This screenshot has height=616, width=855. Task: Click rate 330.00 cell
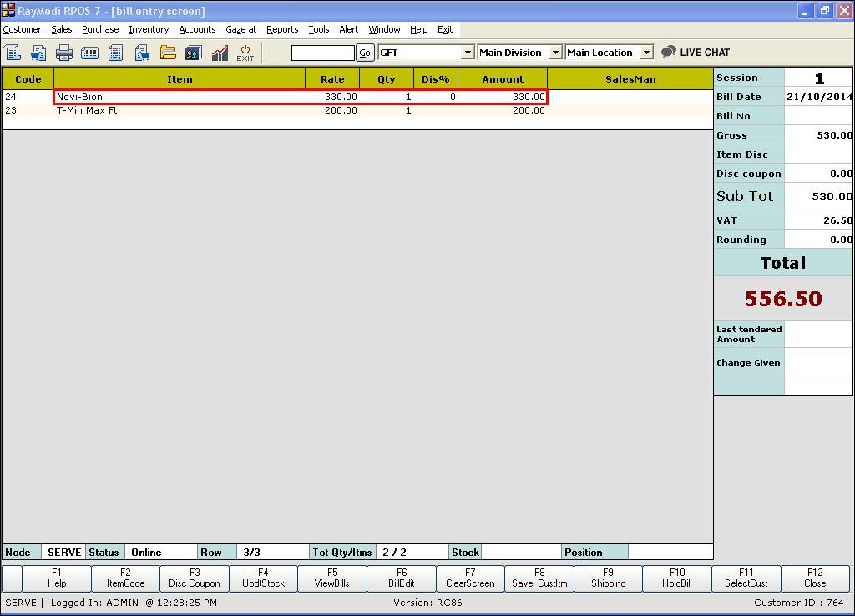point(332,97)
